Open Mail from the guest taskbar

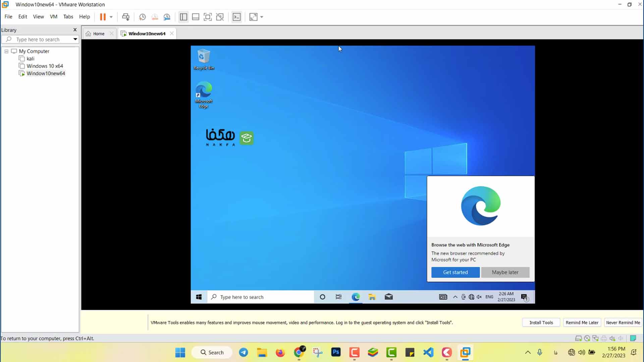[388, 297]
